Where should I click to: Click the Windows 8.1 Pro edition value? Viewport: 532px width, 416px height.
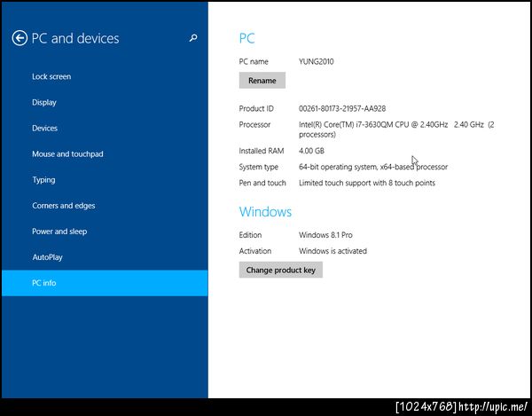click(325, 235)
